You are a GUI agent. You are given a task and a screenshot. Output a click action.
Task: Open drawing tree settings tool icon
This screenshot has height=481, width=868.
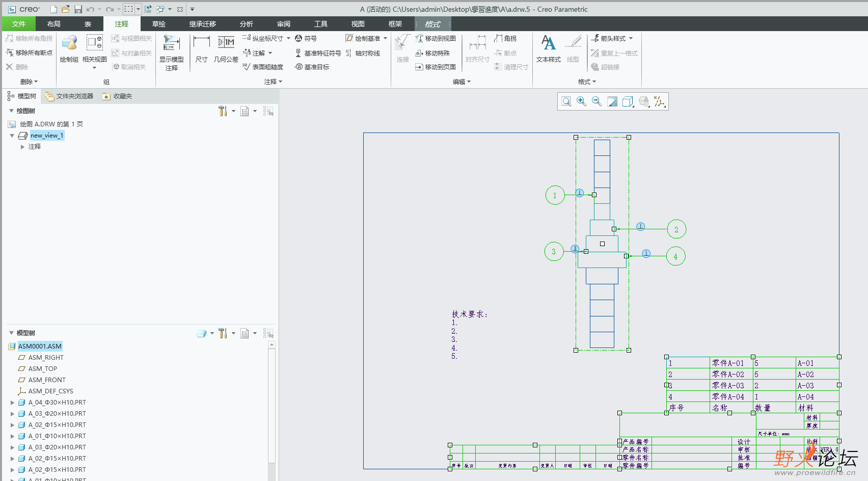(x=223, y=111)
